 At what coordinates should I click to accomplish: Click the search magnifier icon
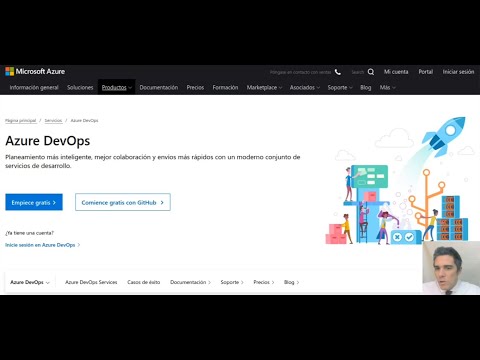coord(371,72)
